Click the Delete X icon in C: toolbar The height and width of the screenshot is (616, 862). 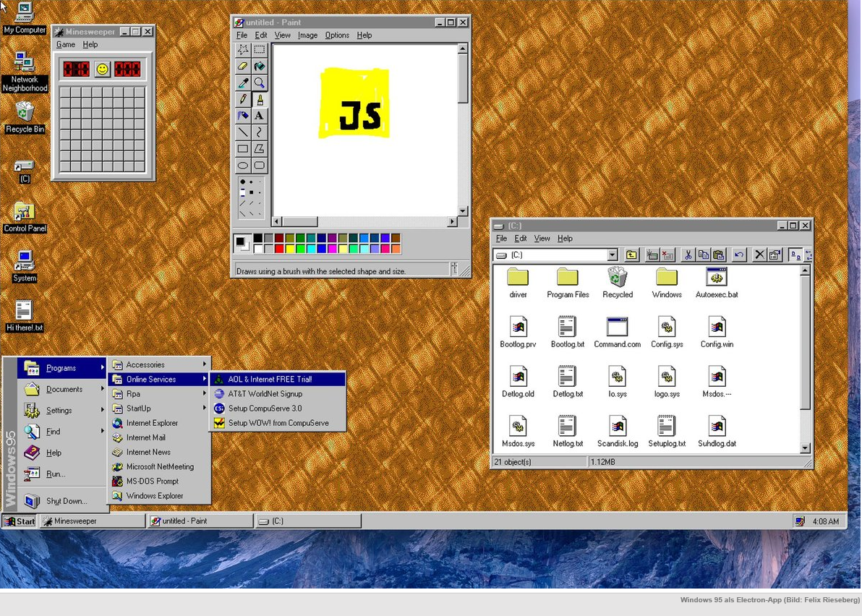click(759, 255)
